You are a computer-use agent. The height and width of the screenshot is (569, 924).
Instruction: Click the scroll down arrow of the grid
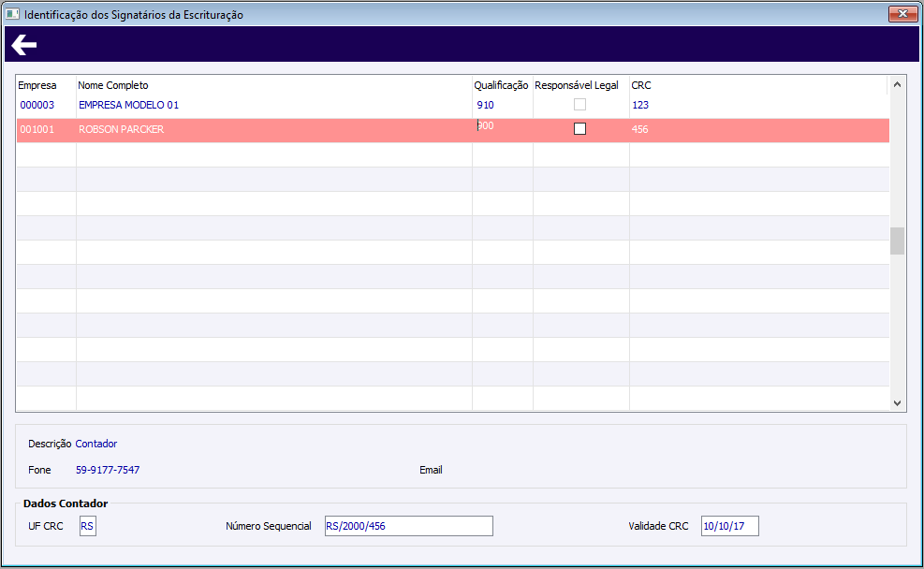tap(897, 403)
